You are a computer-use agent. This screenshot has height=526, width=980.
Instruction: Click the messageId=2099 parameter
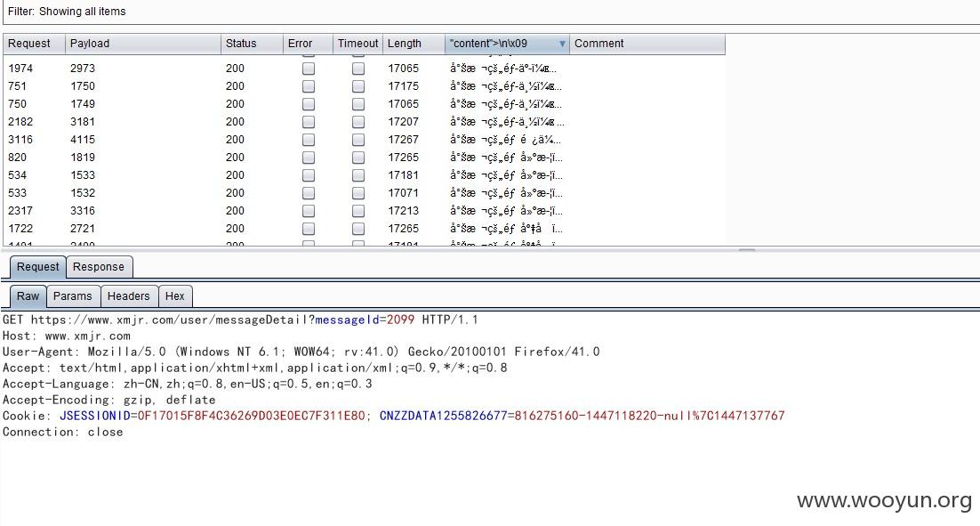point(365,320)
